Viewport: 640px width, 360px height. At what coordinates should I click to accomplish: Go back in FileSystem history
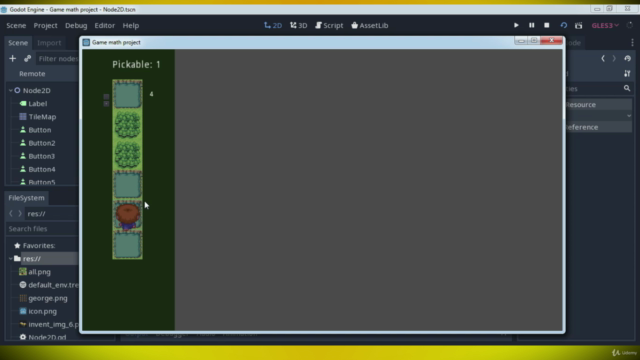11,213
